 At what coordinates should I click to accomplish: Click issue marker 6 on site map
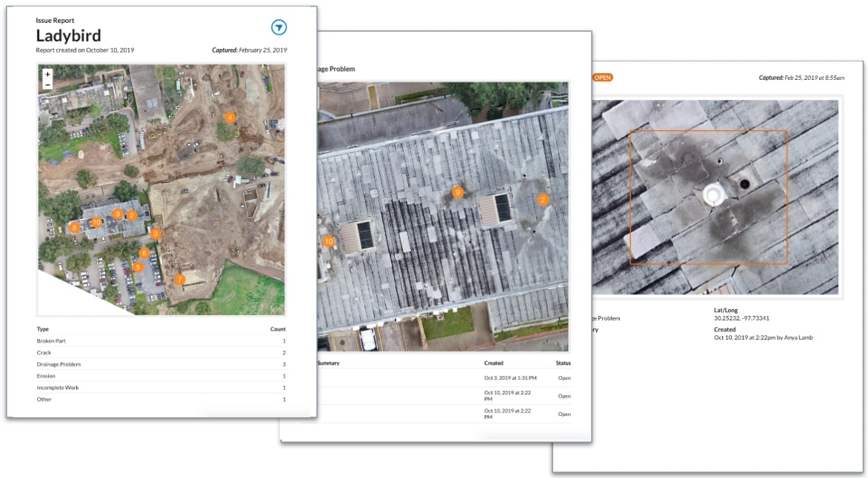[x=144, y=253]
